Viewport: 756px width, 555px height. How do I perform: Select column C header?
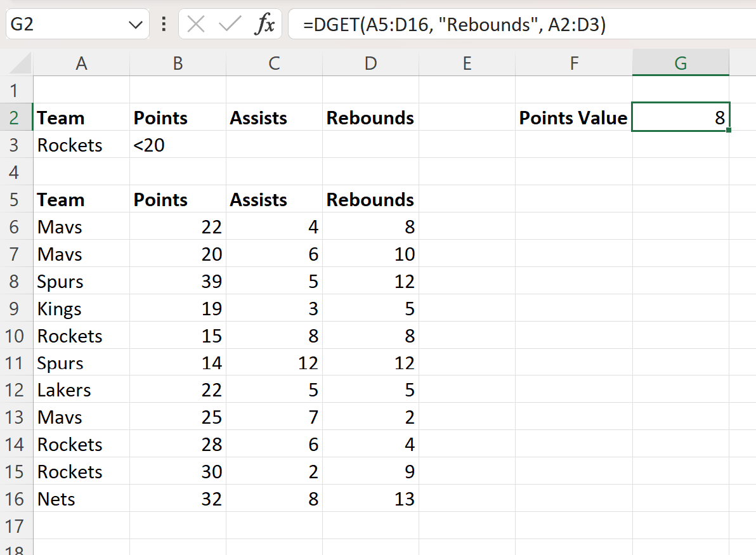(x=275, y=63)
